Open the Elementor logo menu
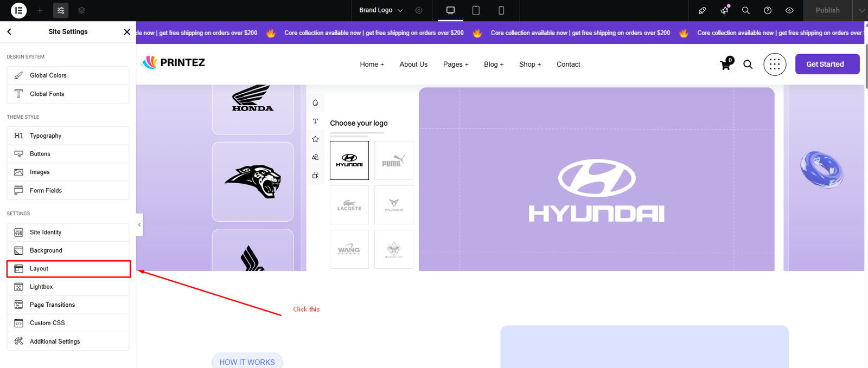Image resolution: width=868 pixels, height=368 pixels. coord(18,10)
